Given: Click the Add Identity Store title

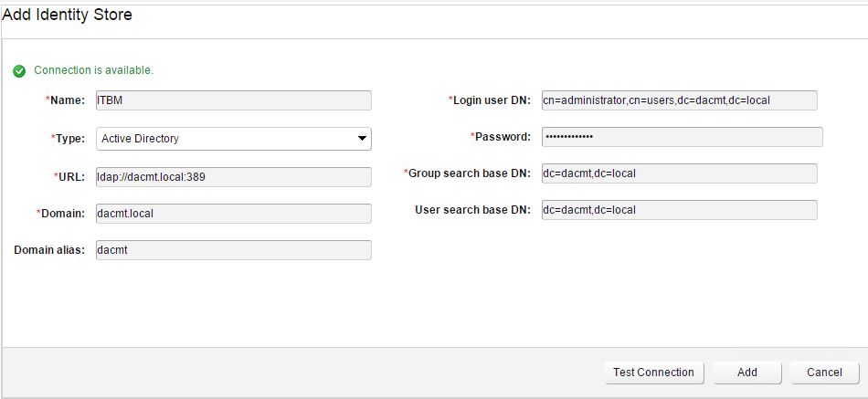Looking at the screenshot, I should coord(67,15).
